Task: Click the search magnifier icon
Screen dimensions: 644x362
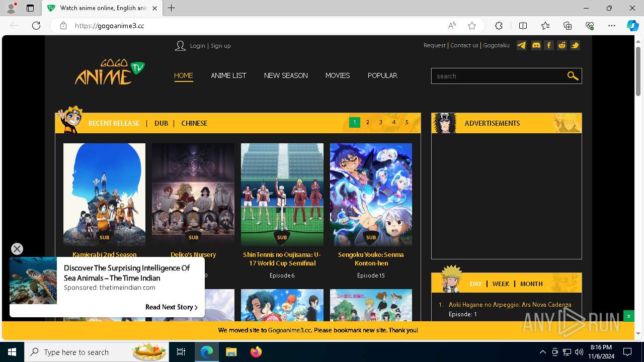Action: (x=573, y=76)
